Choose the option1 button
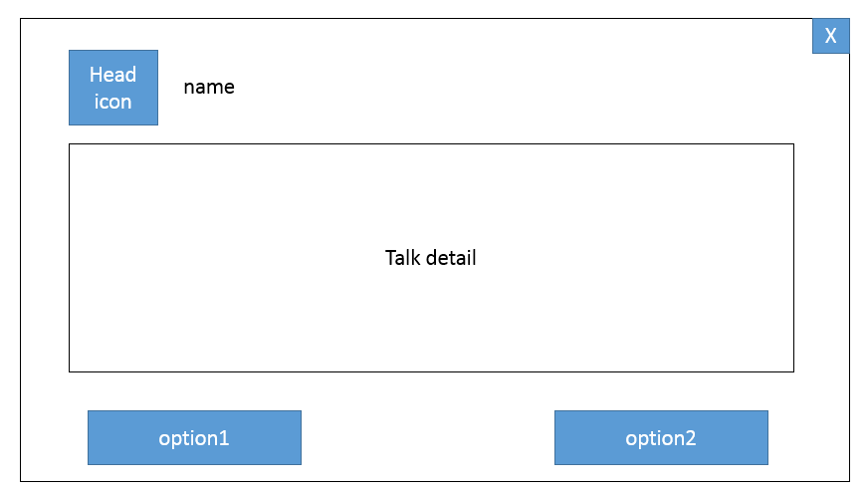This screenshot has width=868, height=490. [194, 437]
